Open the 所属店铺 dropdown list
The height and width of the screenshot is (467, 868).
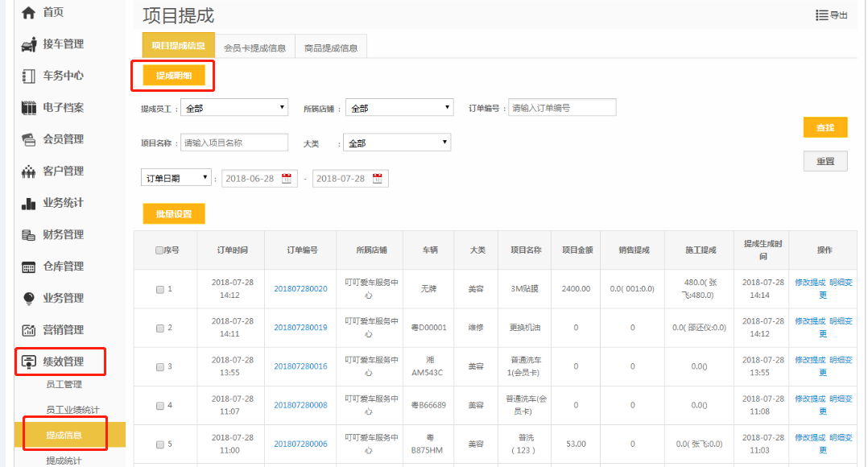(x=399, y=108)
